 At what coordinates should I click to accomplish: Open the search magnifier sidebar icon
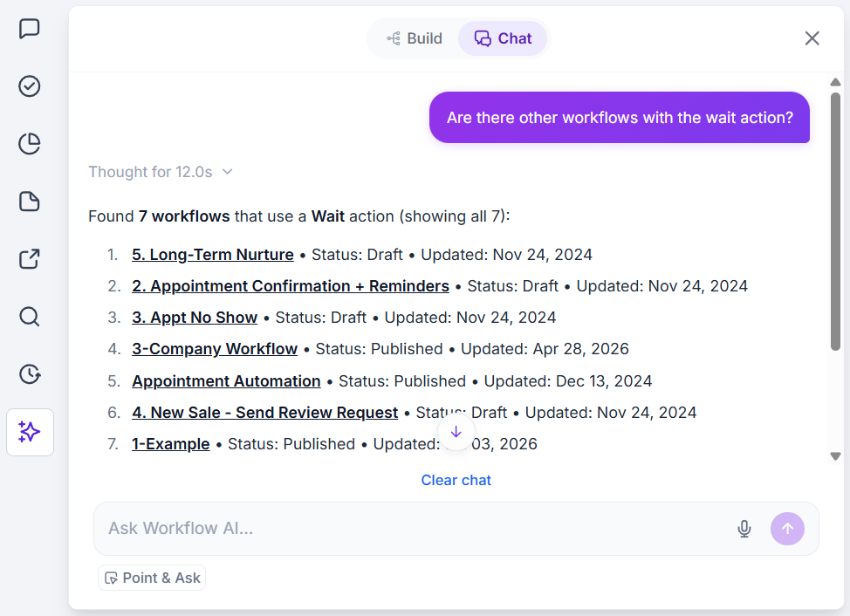[30, 317]
